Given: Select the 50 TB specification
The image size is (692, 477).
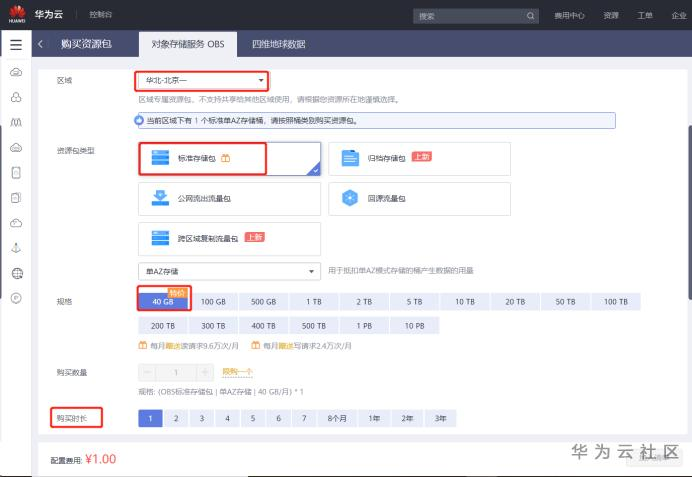Looking at the screenshot, I should click(565, 301).
